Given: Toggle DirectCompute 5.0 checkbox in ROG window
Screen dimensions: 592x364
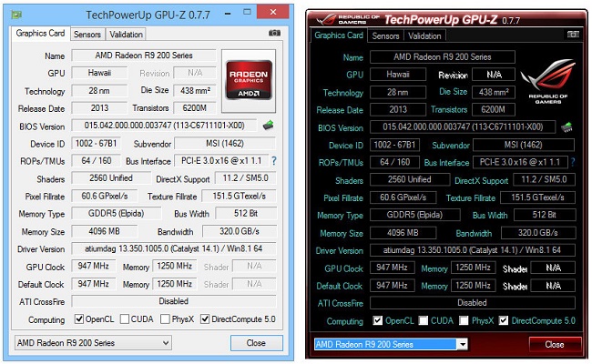Looking at the screenshot, I should (504, 320).
